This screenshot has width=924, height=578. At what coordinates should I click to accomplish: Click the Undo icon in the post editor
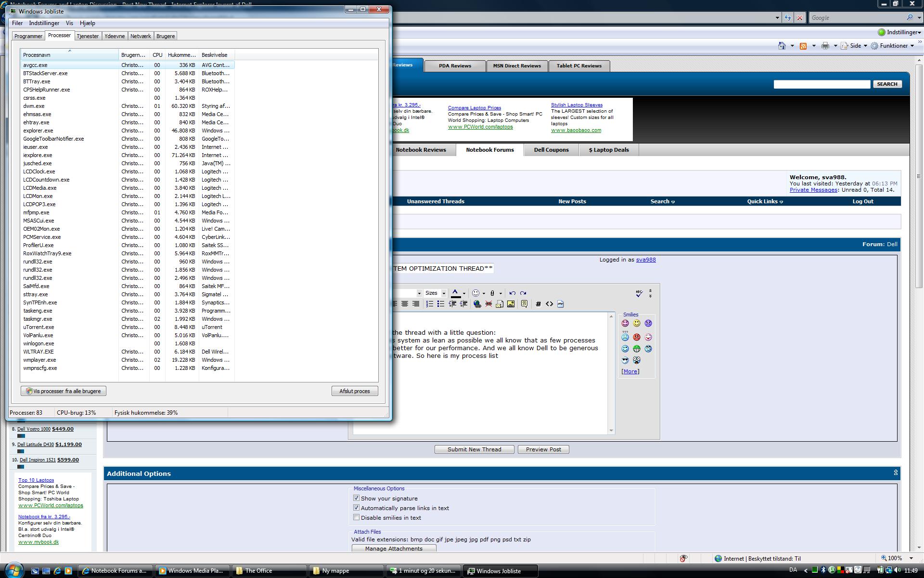click(512, 293)
